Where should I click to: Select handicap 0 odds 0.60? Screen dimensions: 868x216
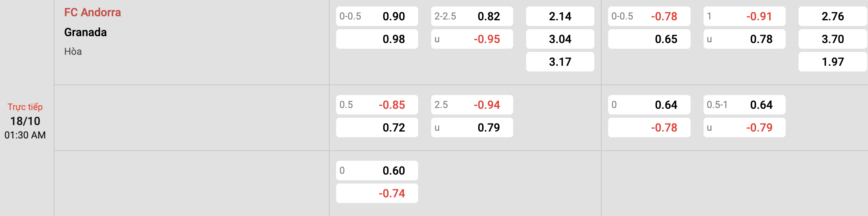[x=377, y=171]
